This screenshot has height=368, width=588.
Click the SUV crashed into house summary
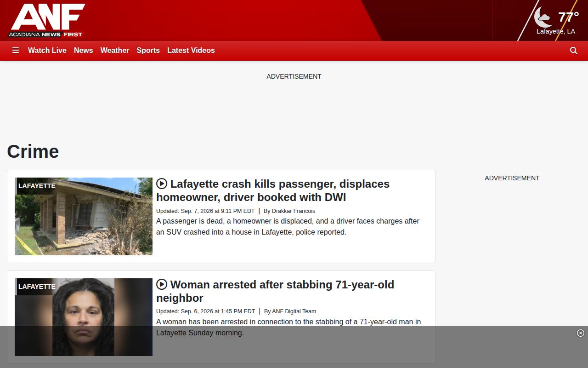288,227
